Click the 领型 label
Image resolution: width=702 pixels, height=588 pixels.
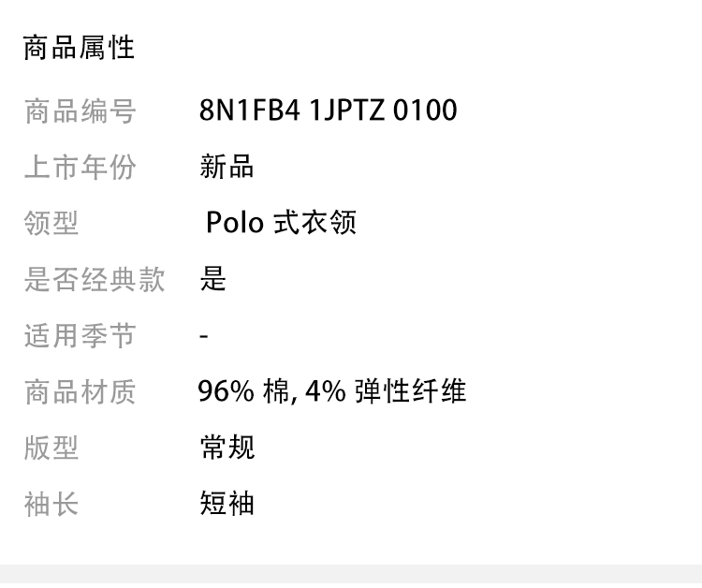pyautogui.click(x=51, y=224)
